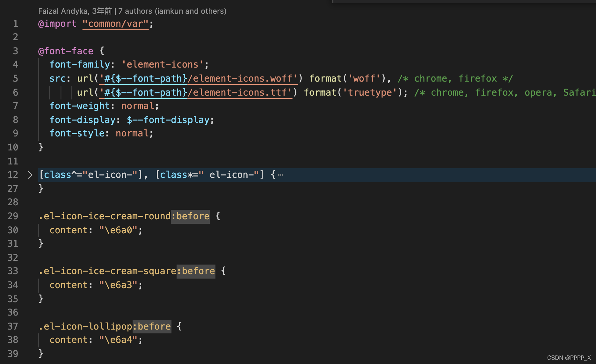Open the element-icons.ttf url link

(x=196, y=92)
